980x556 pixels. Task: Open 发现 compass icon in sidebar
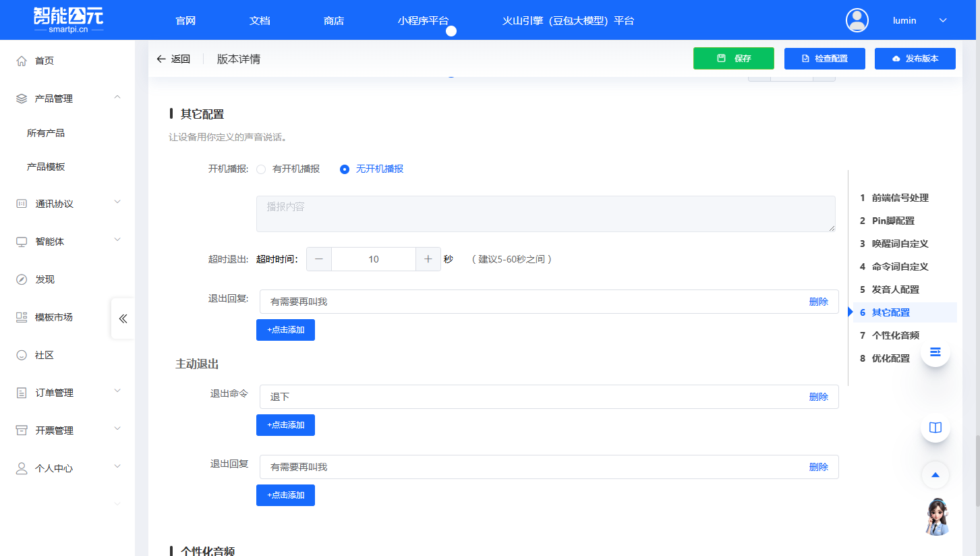[22, 279]
